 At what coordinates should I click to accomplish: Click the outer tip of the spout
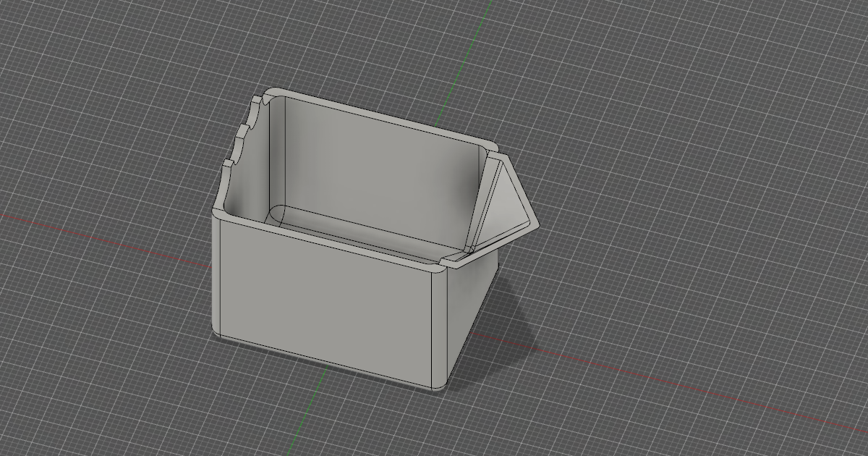[x=536, y=223]
